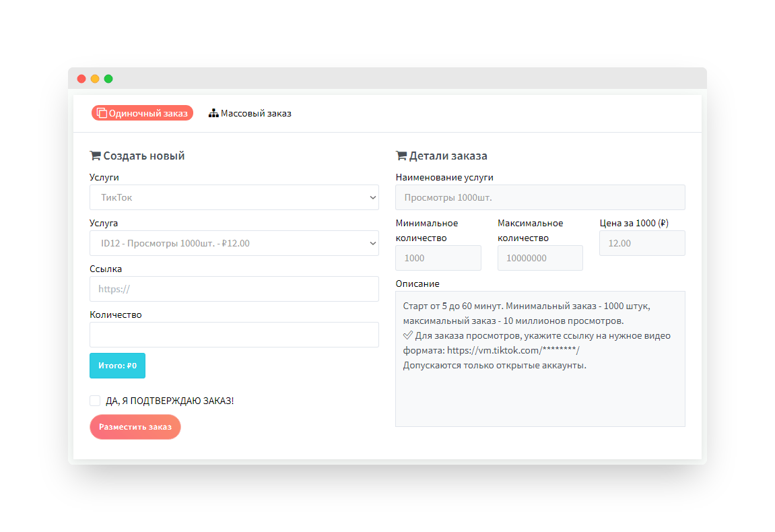The image size is (775, 532).
Task: Focus the Ссылка field with https:// placeholder
Action: [234, 289]
